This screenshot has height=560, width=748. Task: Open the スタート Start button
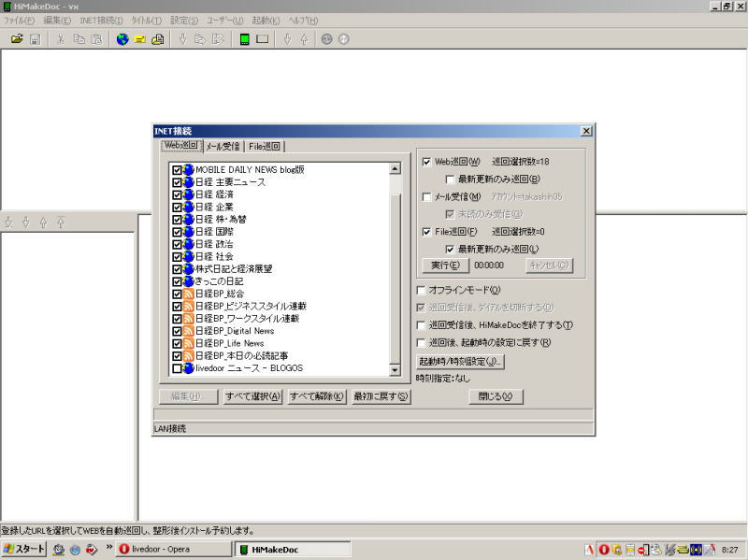click(24, 549)
